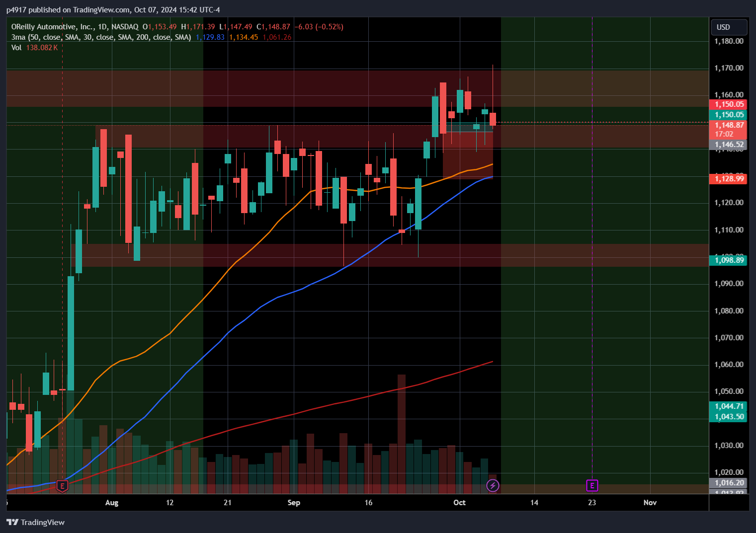The image size is (756, 533).
Task: Click the 23 date label on time axis
Action: [x=592, y=503]
